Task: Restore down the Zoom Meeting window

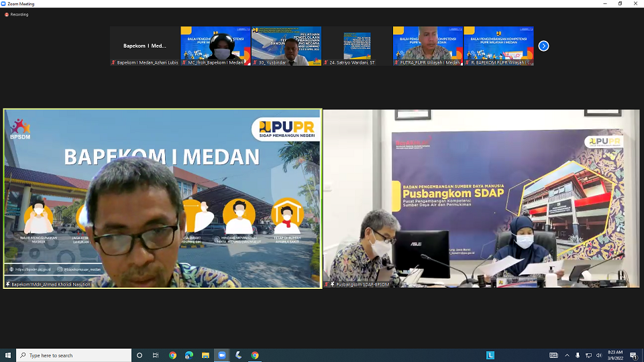Action: click(620, 4)
